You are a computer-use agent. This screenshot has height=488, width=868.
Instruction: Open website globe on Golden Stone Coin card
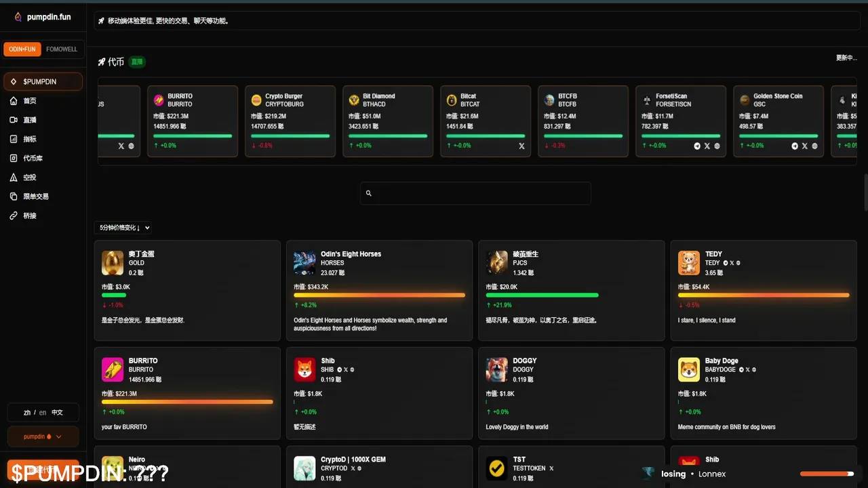814,146
